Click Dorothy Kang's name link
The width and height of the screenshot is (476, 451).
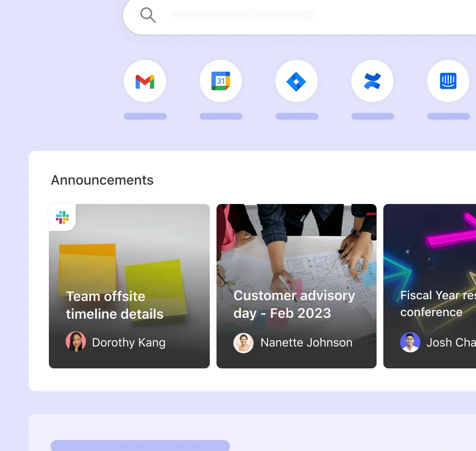point(128,342)
